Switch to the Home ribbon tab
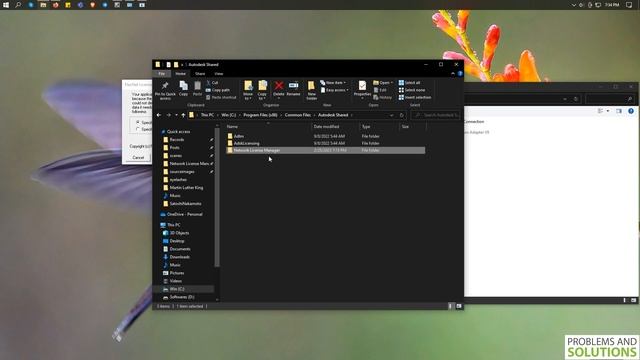Image resolution: width=640 pixels, height=360 pixels. [180, 73]
